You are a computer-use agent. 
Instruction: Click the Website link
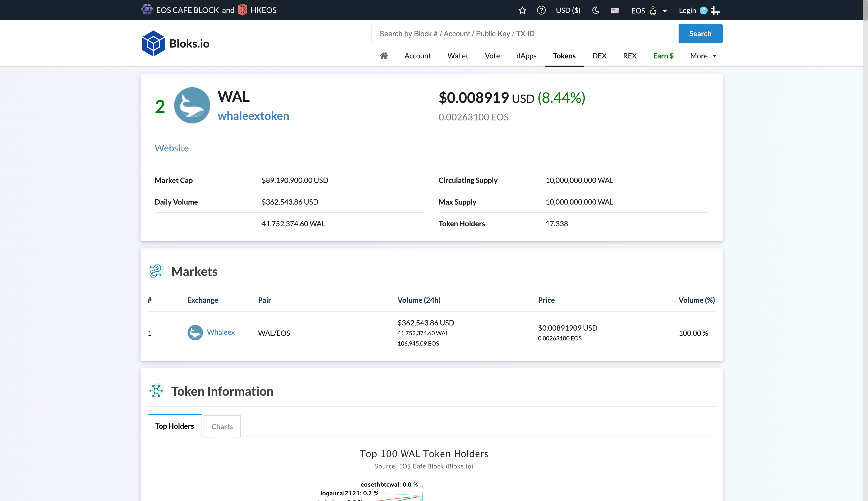171,148
